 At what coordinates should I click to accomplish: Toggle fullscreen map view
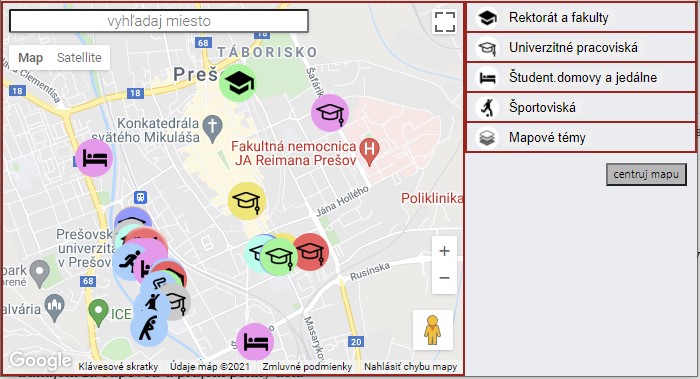pyautogui.click(x=445, y=21)
